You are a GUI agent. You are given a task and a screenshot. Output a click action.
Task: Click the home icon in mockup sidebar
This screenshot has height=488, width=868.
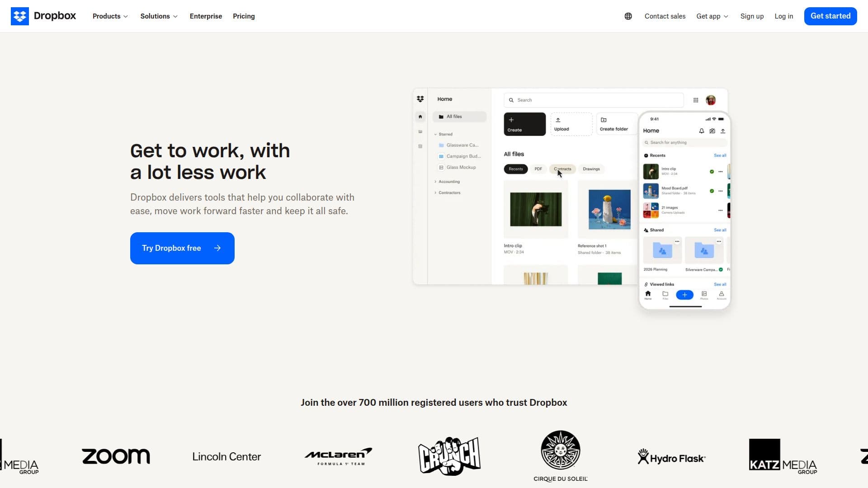(x=420, y=117)
